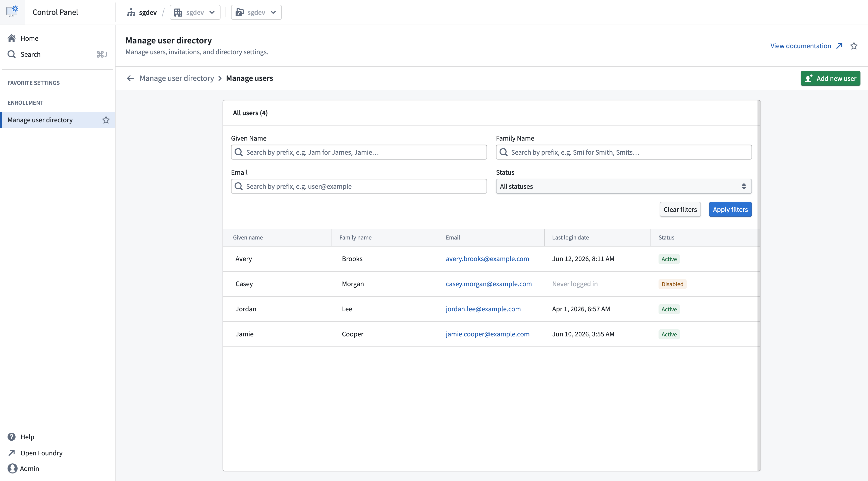Screen dimensions: 868x481
Task: Go to Home in sidebar
Action: (x=57, y=38)
